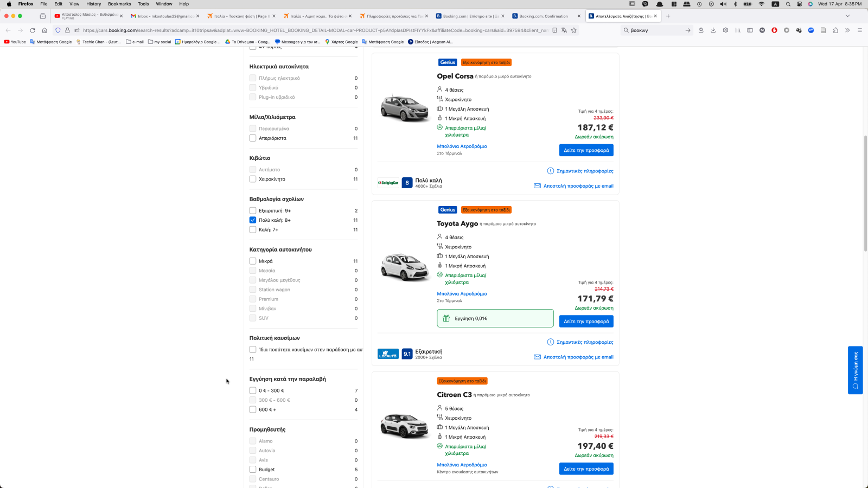This screenshot has width=868, height=488.
Task: Open Citroen C3 Μπολόνια Αεροδρόμιο location link
Action: pos(462,465)
